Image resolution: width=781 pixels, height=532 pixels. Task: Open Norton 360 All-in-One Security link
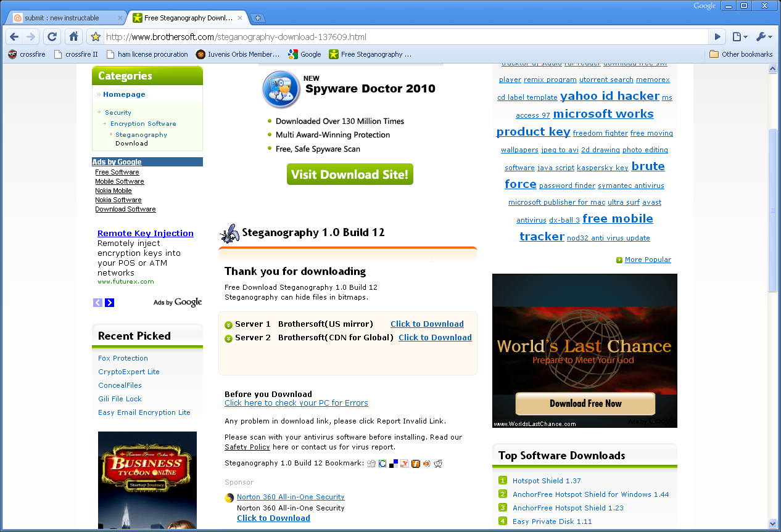point(291,497)
